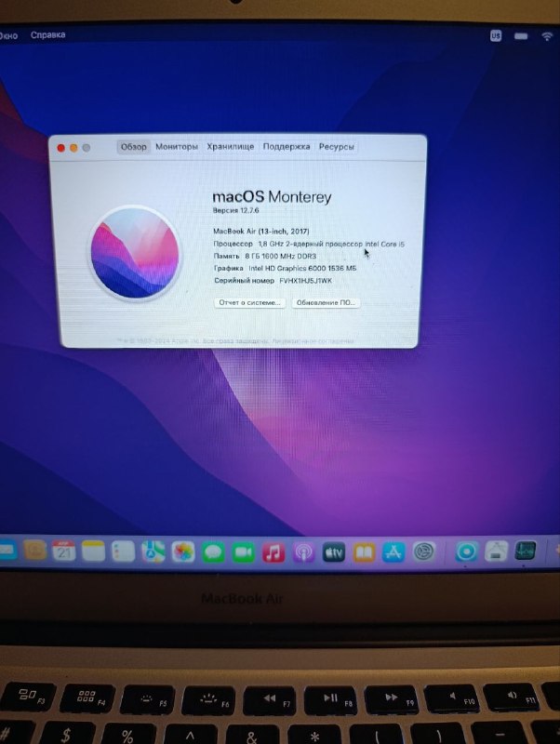Launch the Apple TV app
Screen dimensions: 560x744
pos(334,552)
